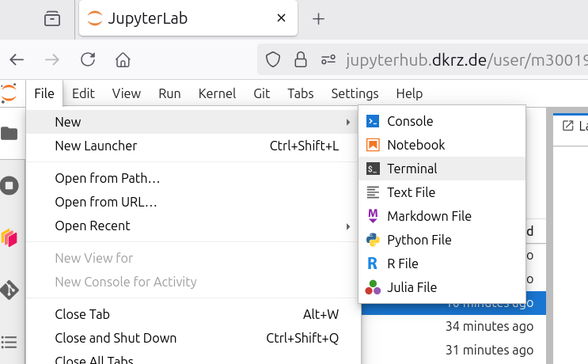This screenshot has width=588, height=364.
Task: Go back in browser history
Action: pos(17,59)
